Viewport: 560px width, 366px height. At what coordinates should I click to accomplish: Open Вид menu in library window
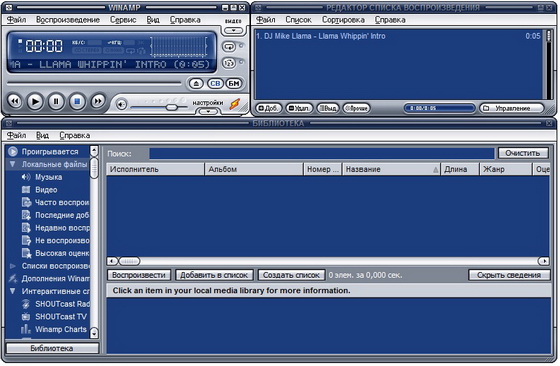(x=42, y=135)
